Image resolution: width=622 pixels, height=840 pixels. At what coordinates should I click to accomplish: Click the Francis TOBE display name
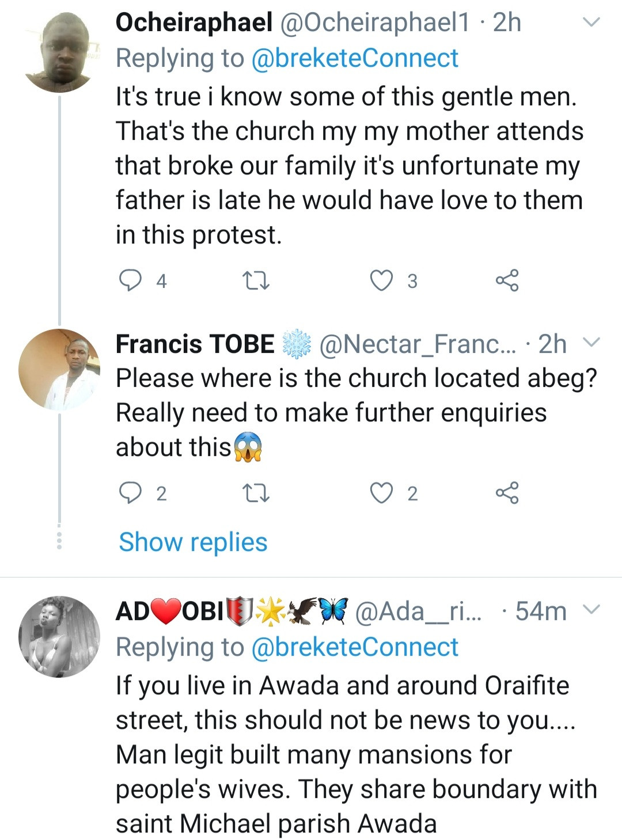195,344
